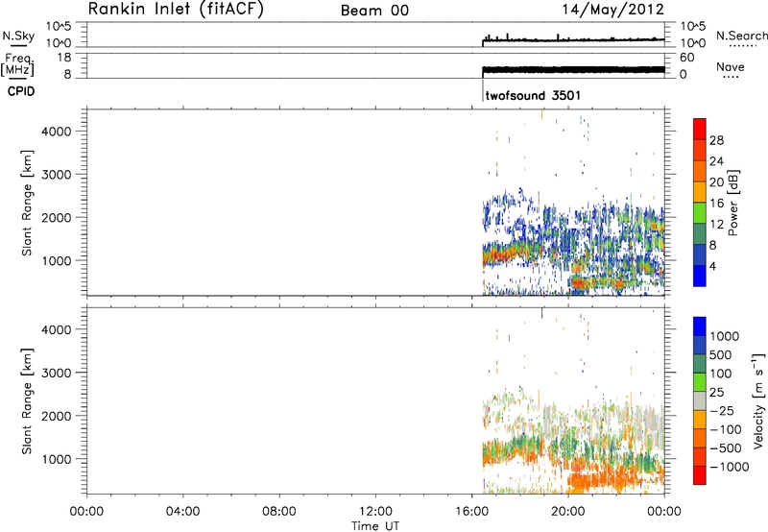Click the "1000" velocity colorbar value
Screen dimensions: 768x532
[725, 336]
